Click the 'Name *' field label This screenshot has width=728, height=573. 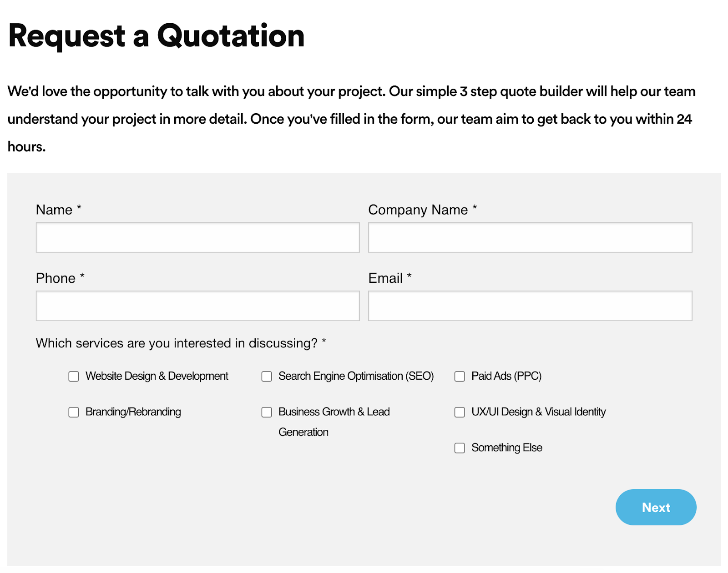(55, 210)
